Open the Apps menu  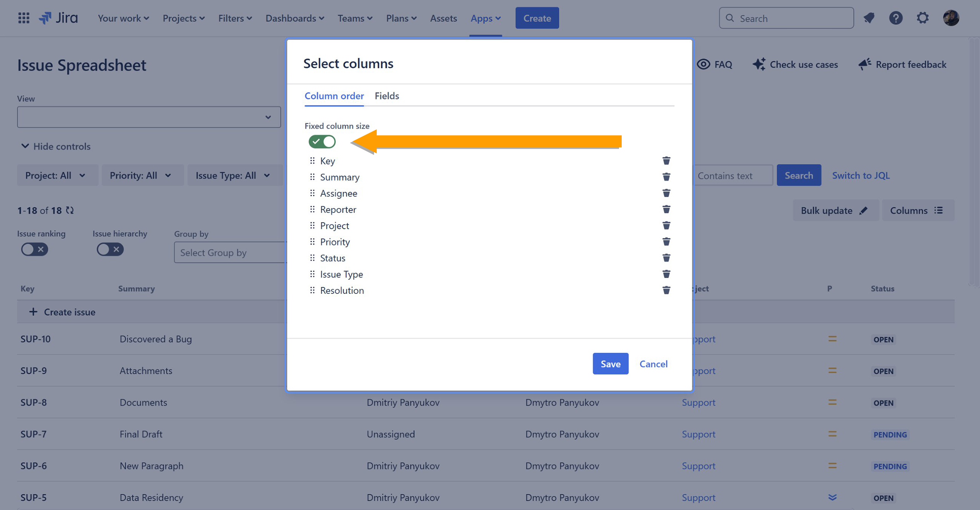tap(485, 18)
